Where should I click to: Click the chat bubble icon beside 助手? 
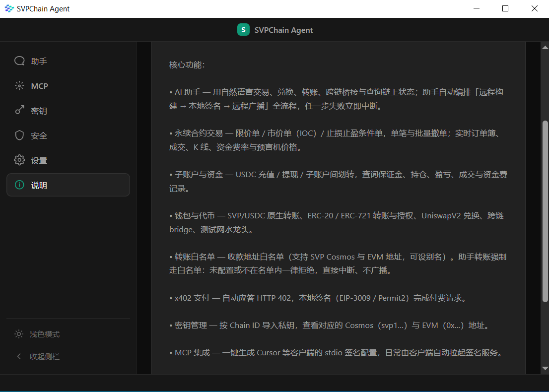coord(19,61)
